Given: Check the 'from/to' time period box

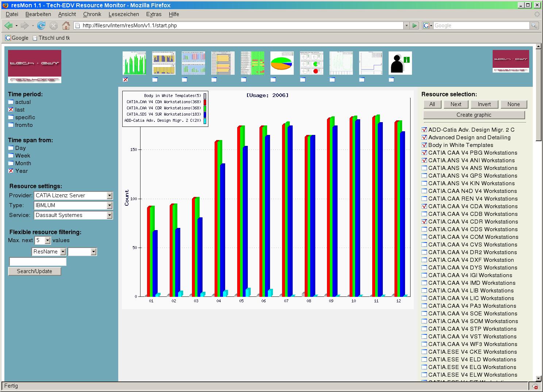Looking at the screenshot, I should pyautogui.click(x=11, y=125).
